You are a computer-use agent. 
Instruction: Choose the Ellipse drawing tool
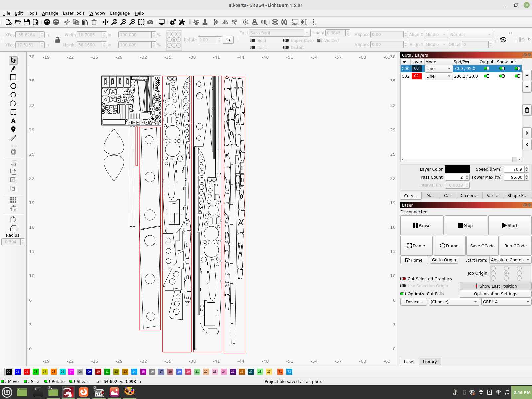click(x=13, y=86)
